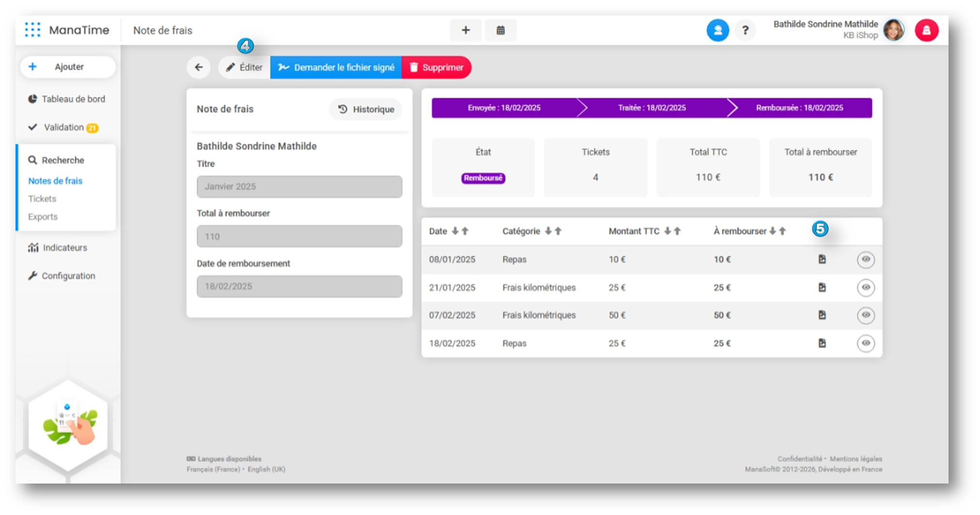The height and width of the screenshot is (515, 980).
Task: Open document icon for 18/02/2025 Repas row
Action: click(x=822, y=343)
